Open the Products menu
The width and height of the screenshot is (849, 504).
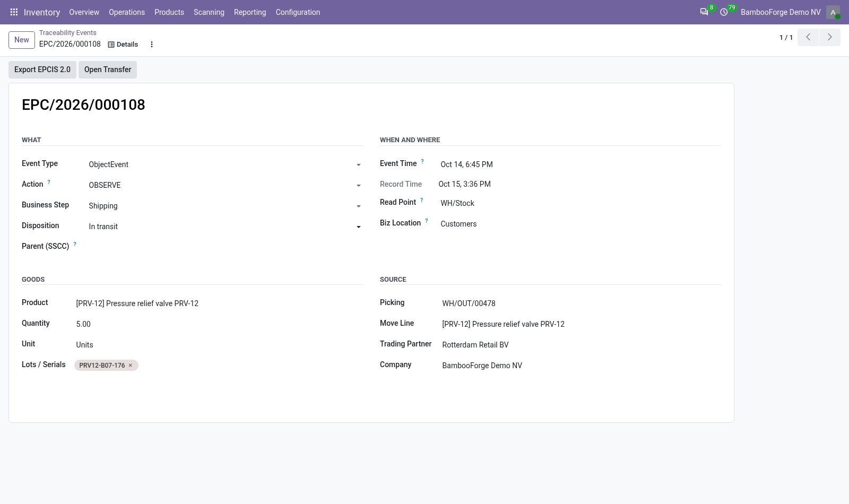[x=169, y=12]
